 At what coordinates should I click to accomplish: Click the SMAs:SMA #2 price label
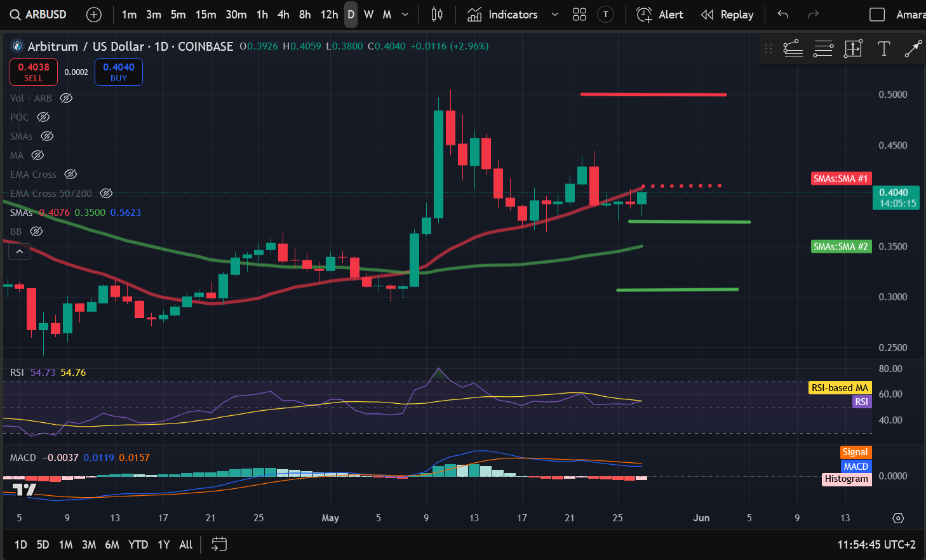coord(840,246)
